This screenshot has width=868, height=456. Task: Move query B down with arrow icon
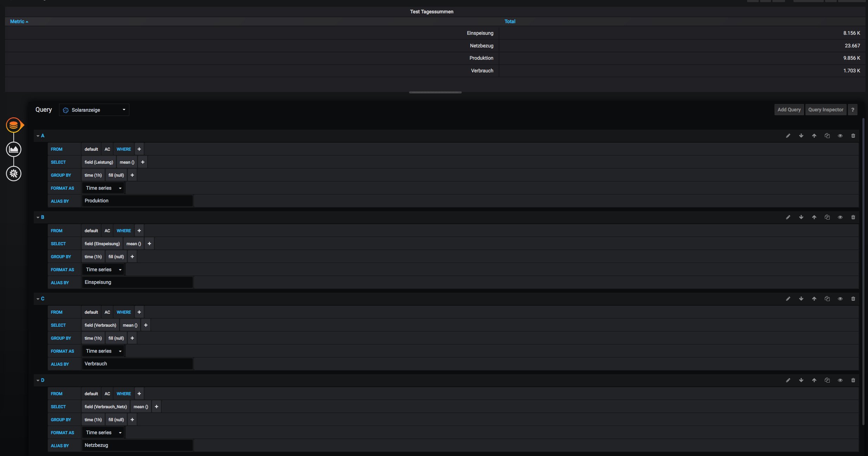tap(801, 217)
